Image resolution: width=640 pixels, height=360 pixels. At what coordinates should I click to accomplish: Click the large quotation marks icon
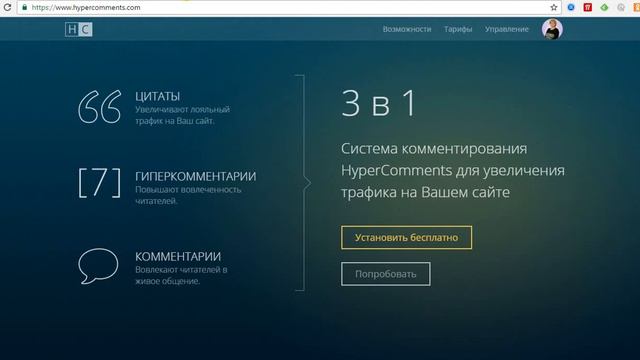[x=100, y=107]
